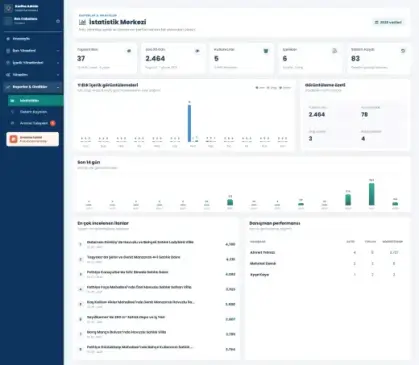Image resolution: width=419 pixels, height=365 pixels.
Task: Collapse the Raporlar section chevron
Action: [58, 87]
